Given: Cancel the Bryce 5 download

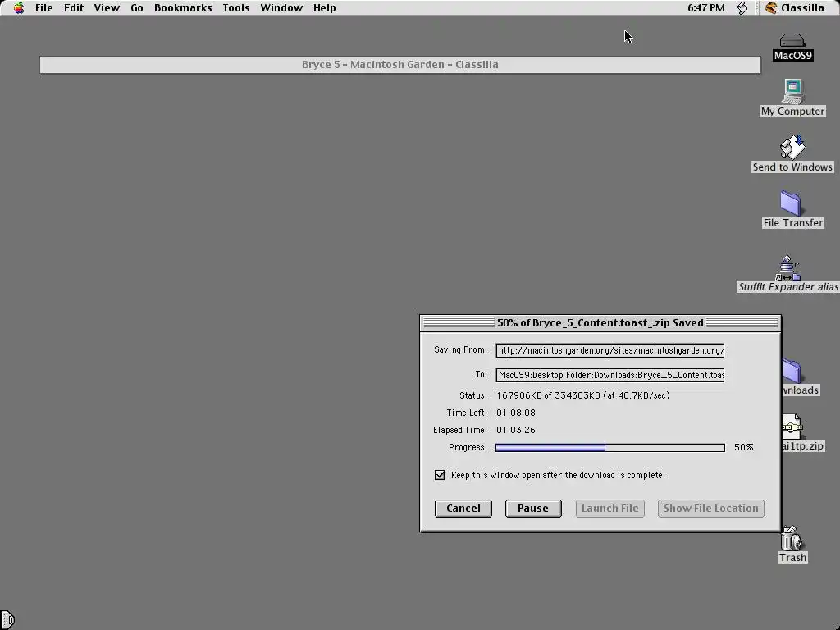Looking at the screenshot, I should 463,509.
